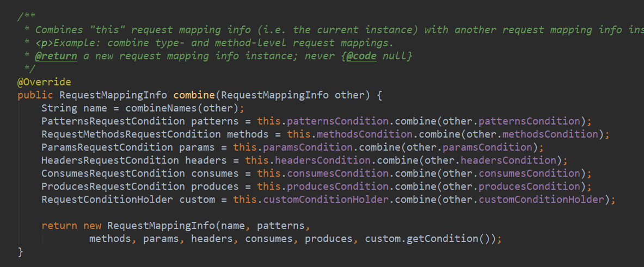The image size is (644, 267).
Task: Click the return keyword
Action: click(x=59, y=226)
